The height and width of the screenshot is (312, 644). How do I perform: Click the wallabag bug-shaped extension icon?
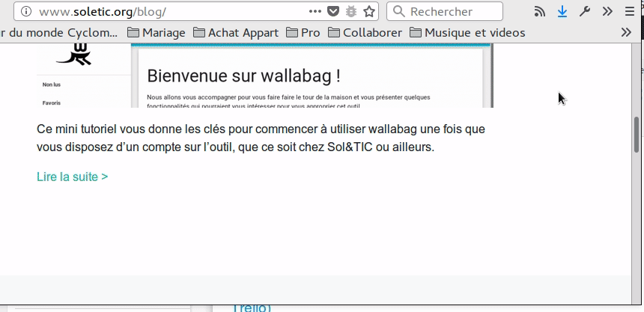(351, 11)
